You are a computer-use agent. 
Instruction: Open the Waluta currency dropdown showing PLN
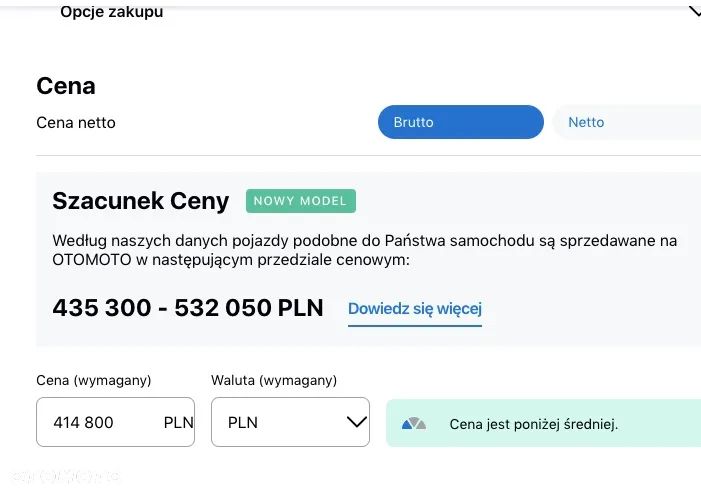click(290, 422)
